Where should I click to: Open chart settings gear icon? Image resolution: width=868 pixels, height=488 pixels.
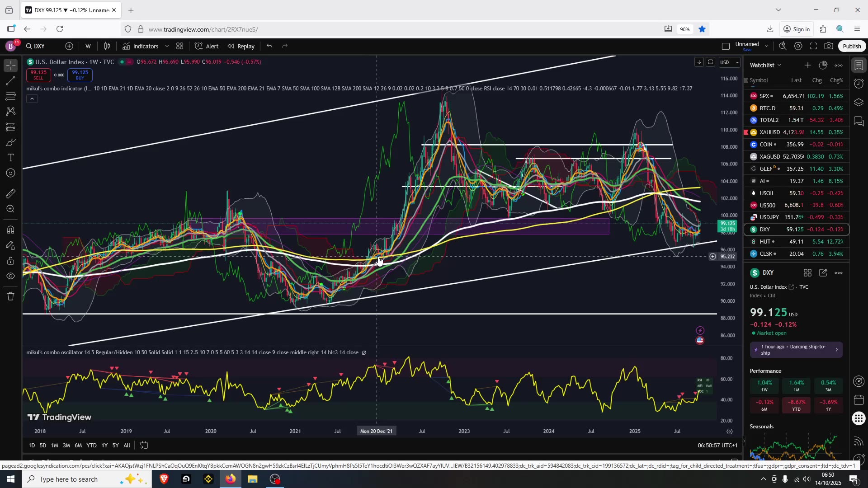(x=798, y=46)
